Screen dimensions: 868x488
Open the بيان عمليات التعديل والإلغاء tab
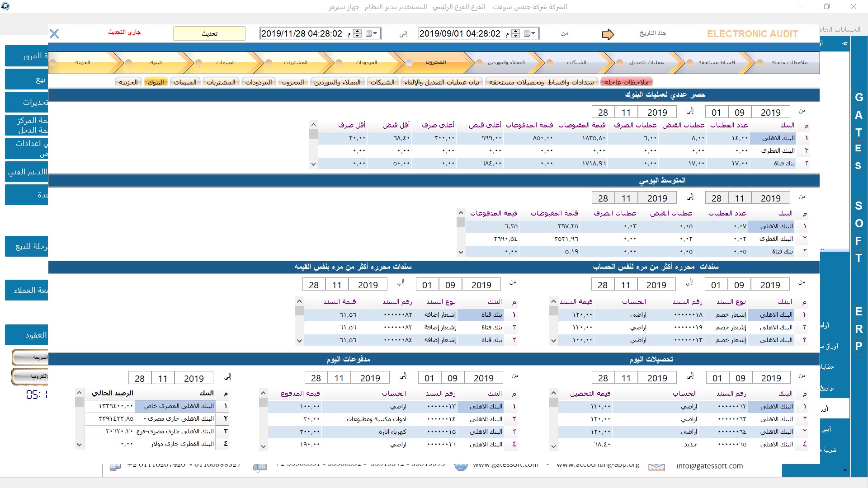442,82
